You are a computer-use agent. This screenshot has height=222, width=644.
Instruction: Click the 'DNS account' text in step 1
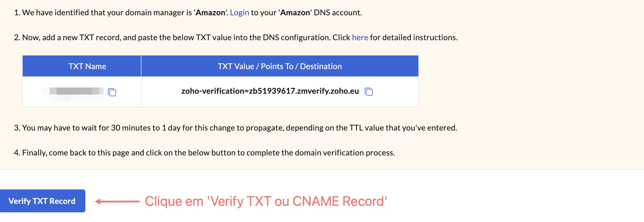[337, 12]
